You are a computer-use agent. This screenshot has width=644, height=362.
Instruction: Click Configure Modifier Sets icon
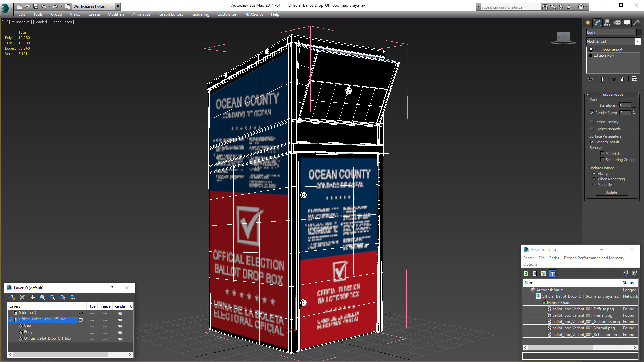click(x=634, y=79)
